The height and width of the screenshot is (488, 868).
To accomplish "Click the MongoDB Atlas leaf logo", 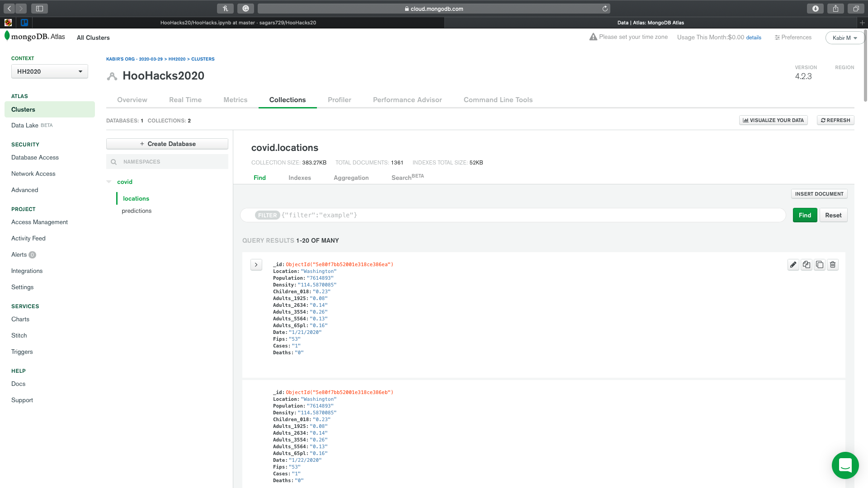I will 7,36.
